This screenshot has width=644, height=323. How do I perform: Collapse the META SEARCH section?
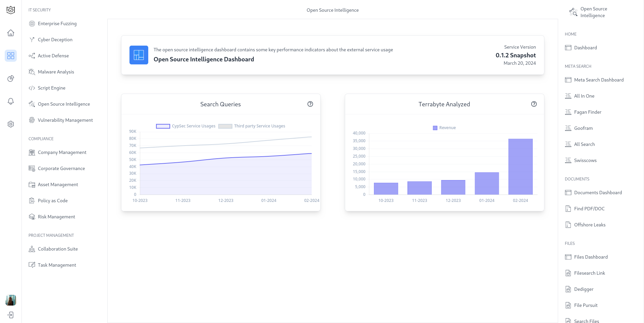(x=578, y=66)
